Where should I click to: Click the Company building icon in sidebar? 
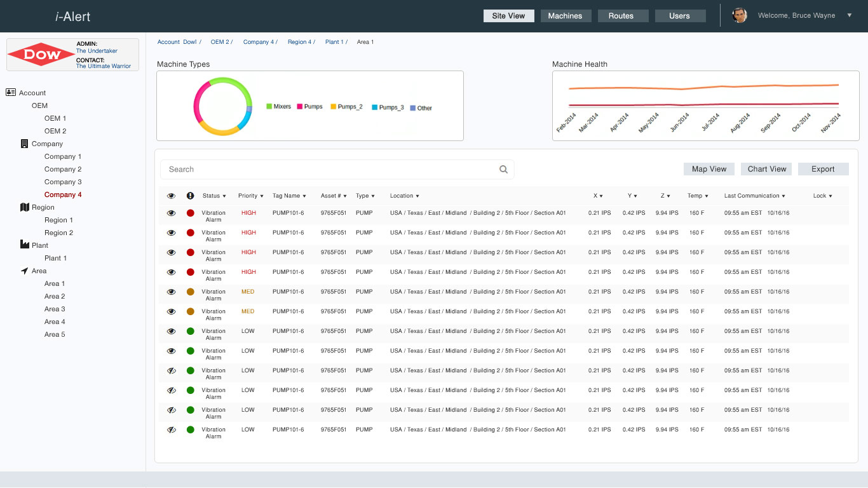coord(25,144)
